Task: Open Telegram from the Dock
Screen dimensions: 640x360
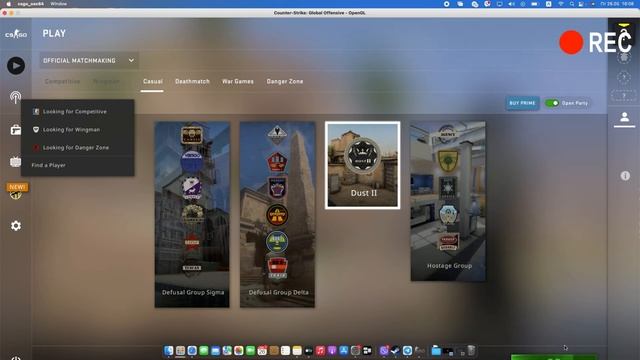Action: point(407,351)
